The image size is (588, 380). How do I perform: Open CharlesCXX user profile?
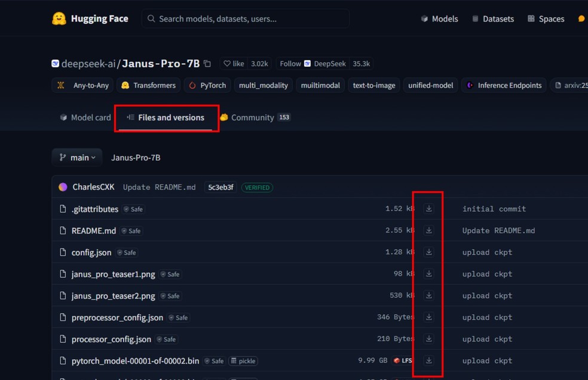[93, 187]
